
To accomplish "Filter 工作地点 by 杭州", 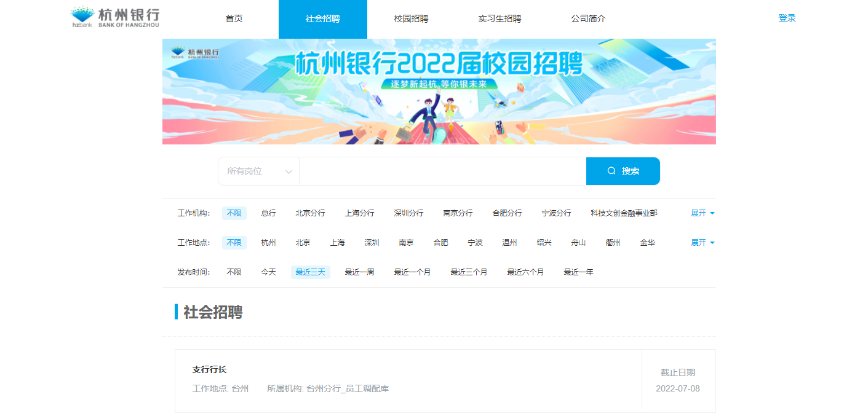I will point(268,243).
